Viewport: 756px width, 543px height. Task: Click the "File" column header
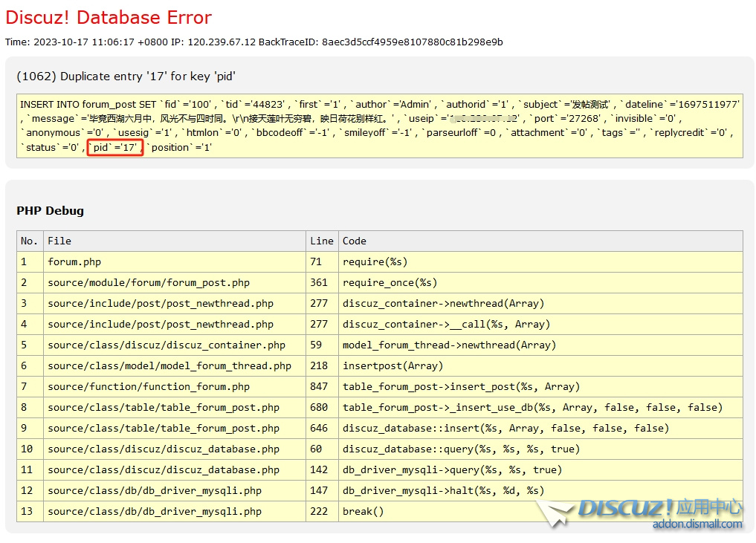click(175, 241)
